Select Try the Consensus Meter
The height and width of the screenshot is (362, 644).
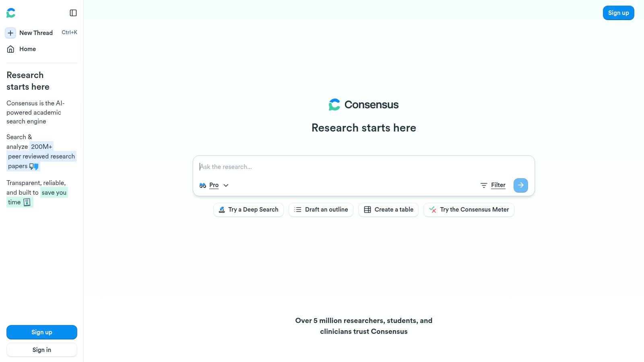tap(469, 210)
